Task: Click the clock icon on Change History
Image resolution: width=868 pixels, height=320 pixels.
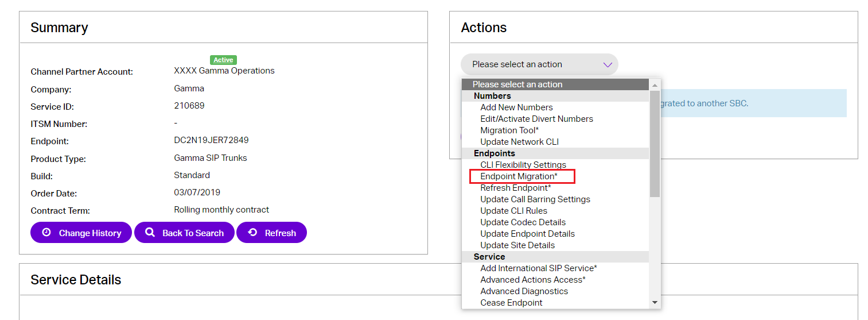Action: pos(47,233)
